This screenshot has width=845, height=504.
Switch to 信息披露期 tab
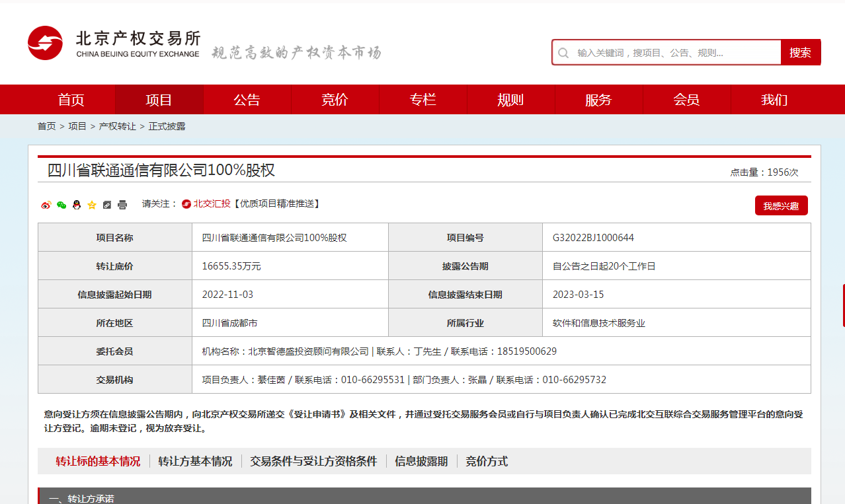click(421, 461)
